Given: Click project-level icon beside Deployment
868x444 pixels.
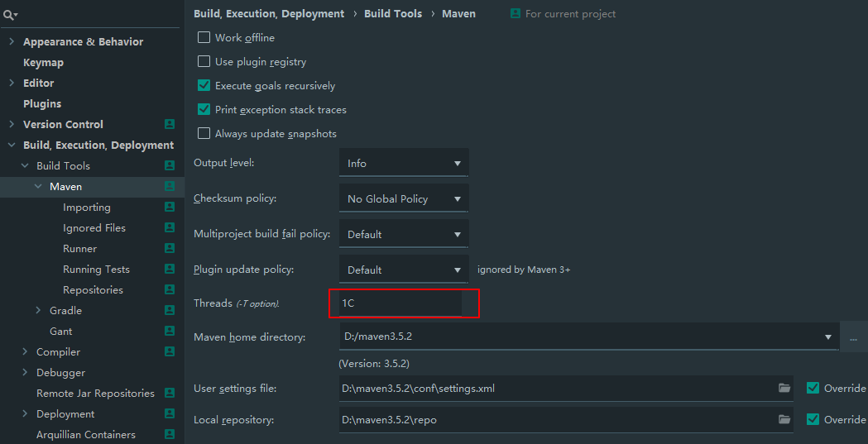Looking at the screenshot, I should [x=170, y=413].
